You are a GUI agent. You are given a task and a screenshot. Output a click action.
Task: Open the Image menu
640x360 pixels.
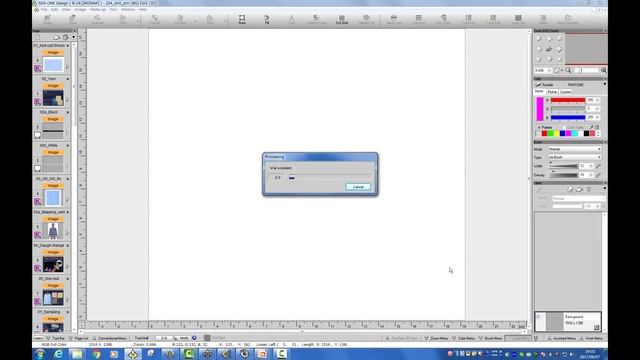point(80,9)
